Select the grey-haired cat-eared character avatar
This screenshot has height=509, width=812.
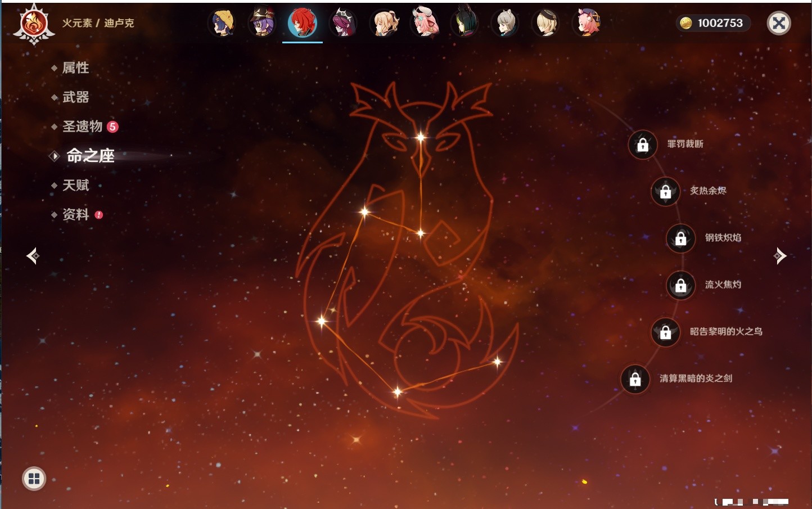coord(505,23)
